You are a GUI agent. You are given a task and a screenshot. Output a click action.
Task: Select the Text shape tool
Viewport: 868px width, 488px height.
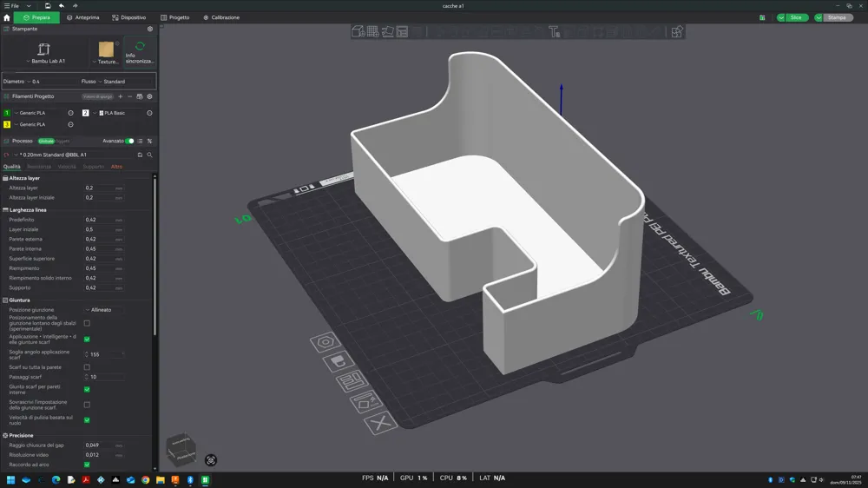point(554,31)
